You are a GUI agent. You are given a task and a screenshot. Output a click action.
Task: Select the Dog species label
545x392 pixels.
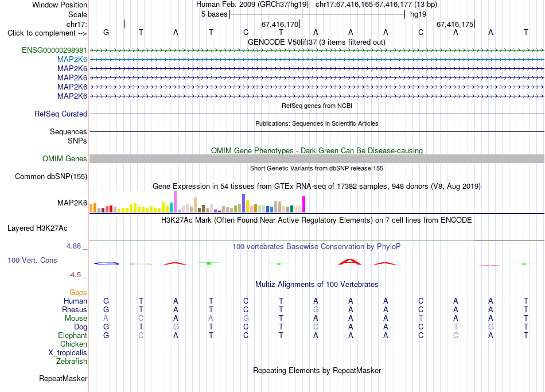click(x=80, y=327)
